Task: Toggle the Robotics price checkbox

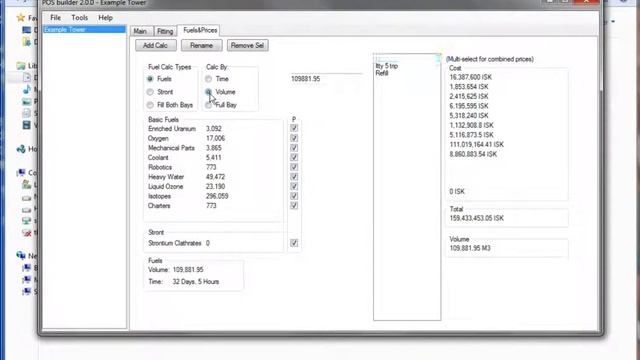Action: click(294, 167)
